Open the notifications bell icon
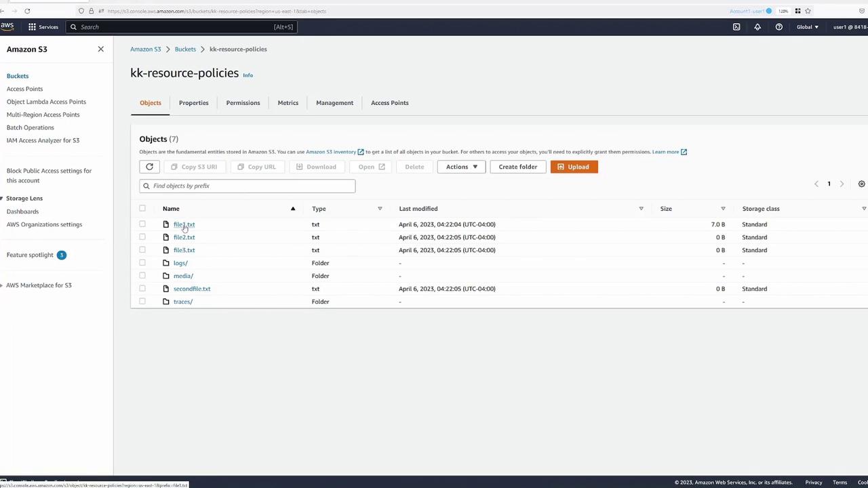 point(757,27)
